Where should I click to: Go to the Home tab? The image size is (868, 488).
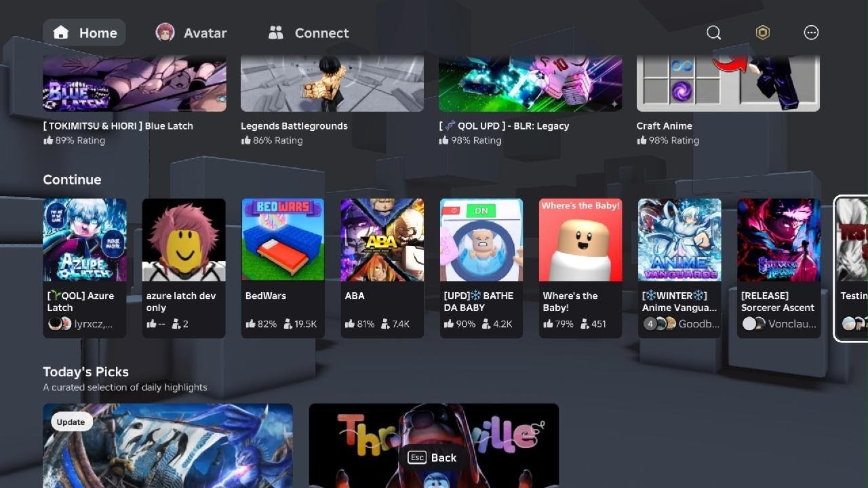pos(84,33)
